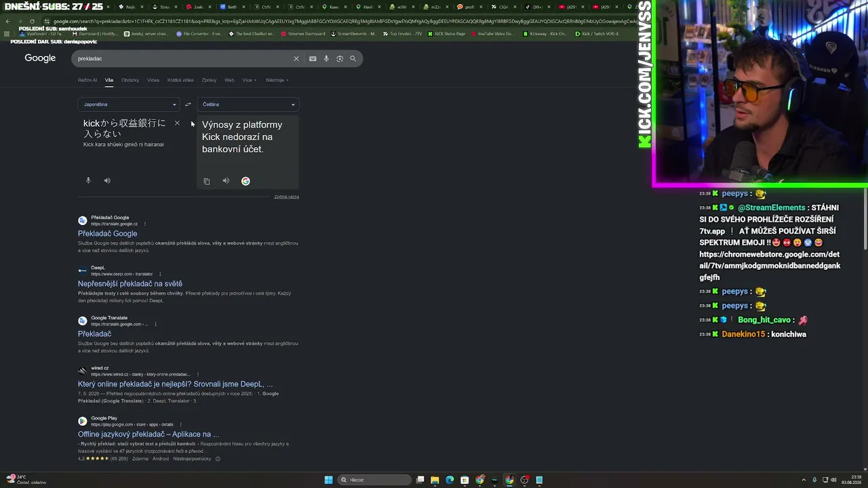Open wired.cz Který online překladač article
The width and height of the screenshot is (868, 488).
pos(175,384)
